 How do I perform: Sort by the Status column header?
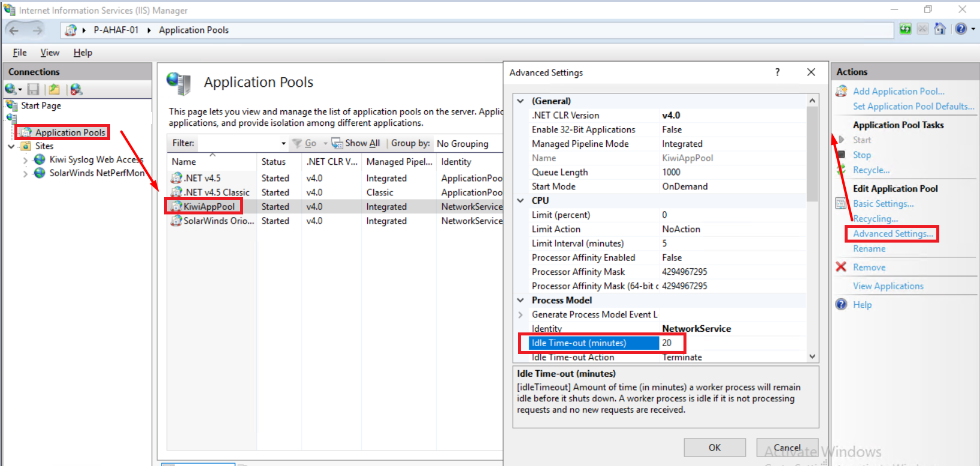[279, 162]
